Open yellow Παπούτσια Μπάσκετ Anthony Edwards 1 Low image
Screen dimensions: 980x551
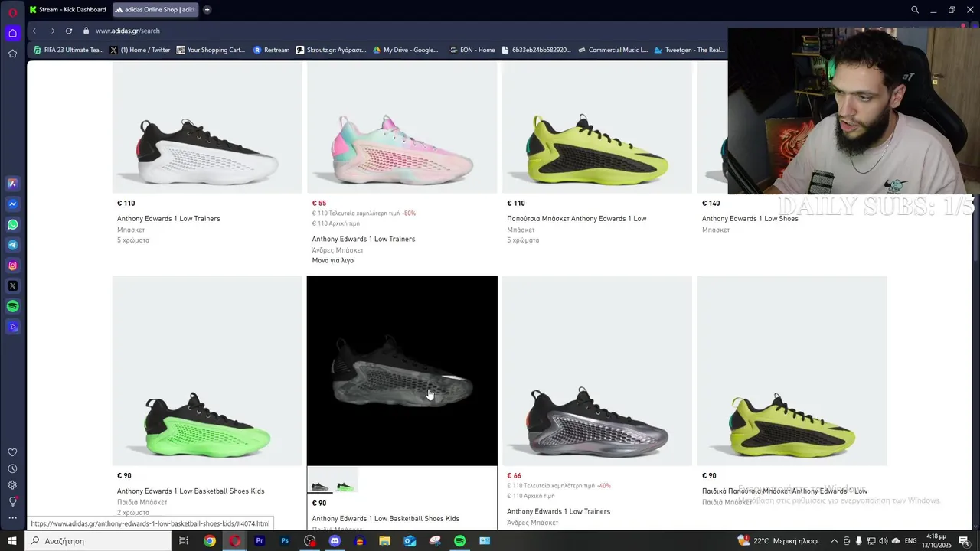[597, 128]
